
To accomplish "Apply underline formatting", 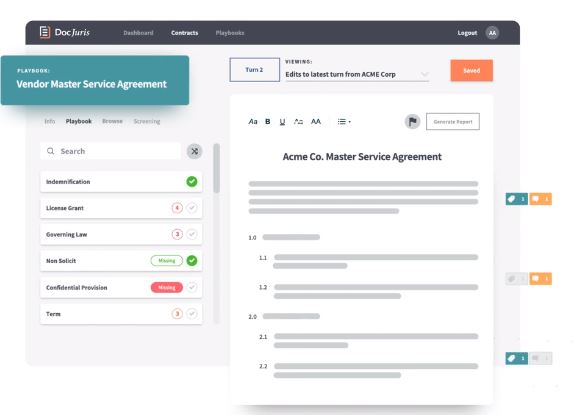I will coord(282,122).
